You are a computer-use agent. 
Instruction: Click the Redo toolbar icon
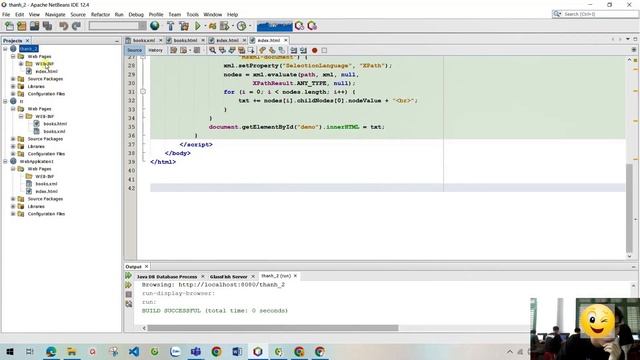coord(76,26)
